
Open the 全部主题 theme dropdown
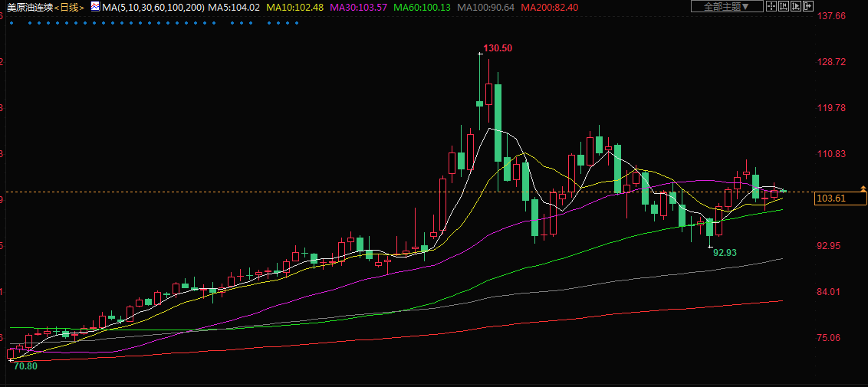[726, 7]
